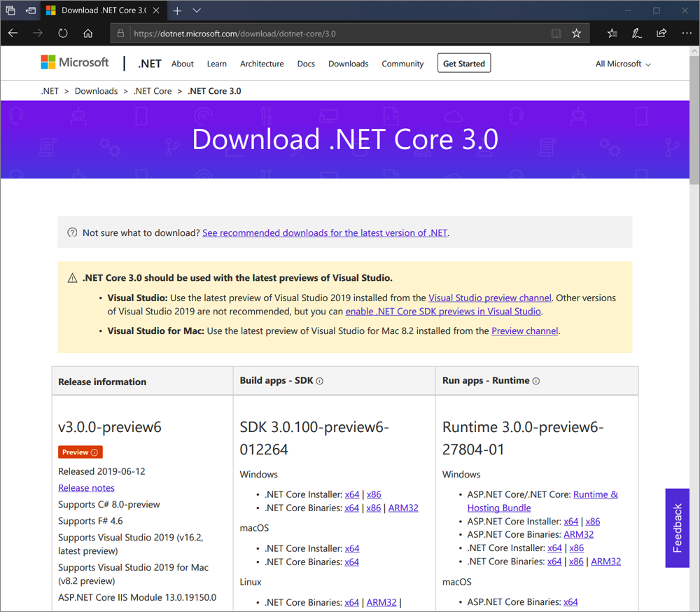
Task: Click the browser Back arrow
Action: (13, 34)
